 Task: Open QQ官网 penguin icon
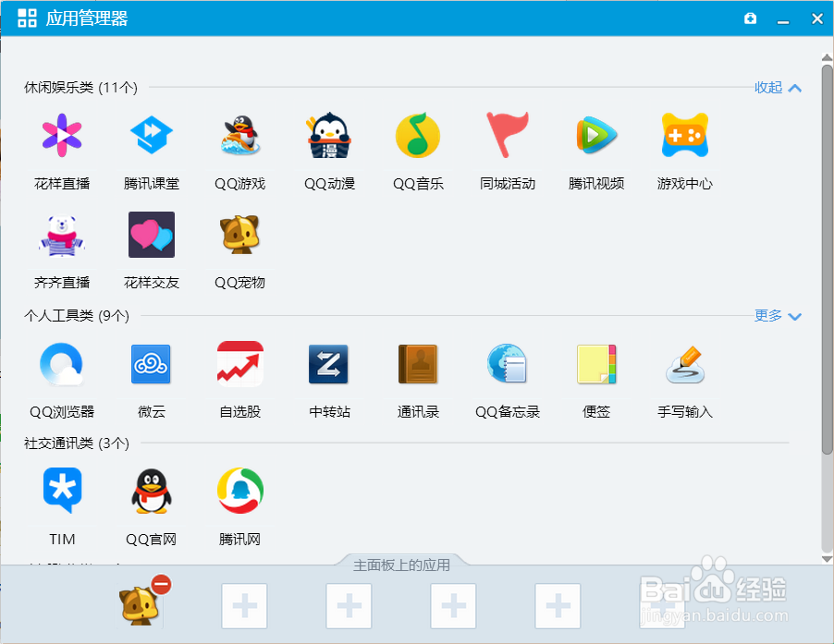[x=152, y=492]
